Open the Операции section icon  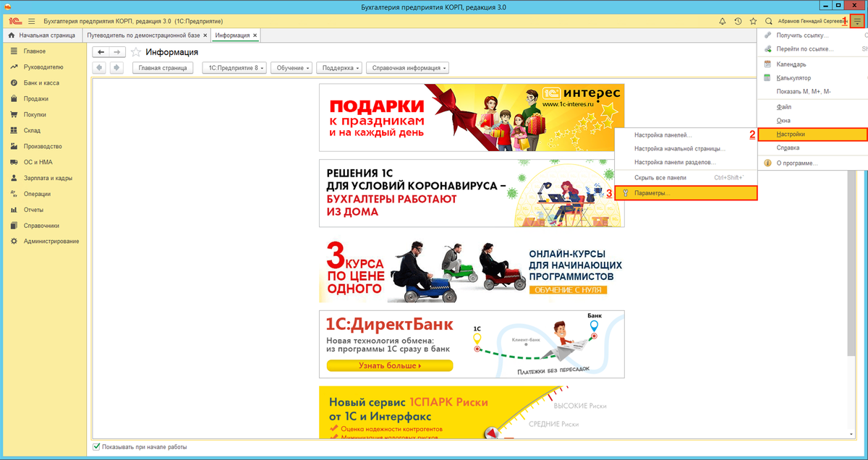coord(14,194)
